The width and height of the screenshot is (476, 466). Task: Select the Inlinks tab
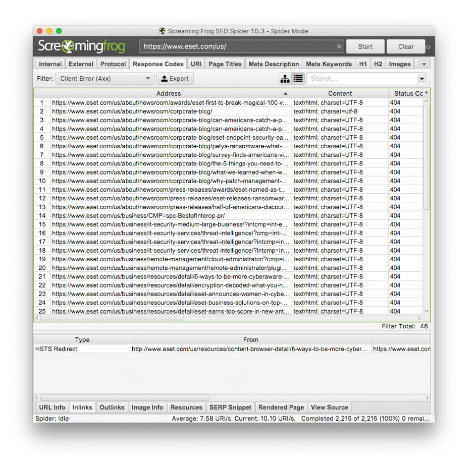point(82,407)
